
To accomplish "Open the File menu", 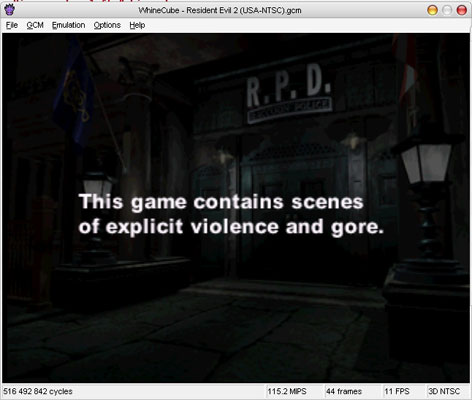I will [x=12, y=25].
